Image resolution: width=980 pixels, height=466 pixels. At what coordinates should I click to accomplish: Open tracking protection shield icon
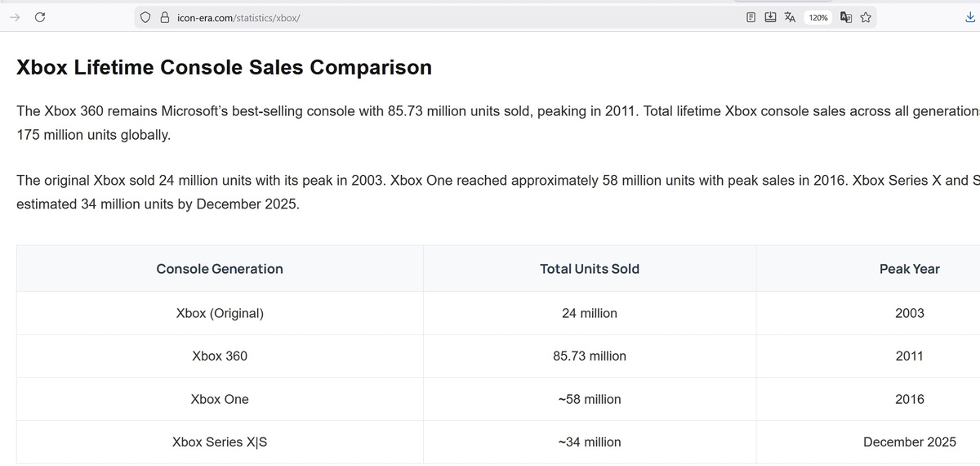click(145, 17)
